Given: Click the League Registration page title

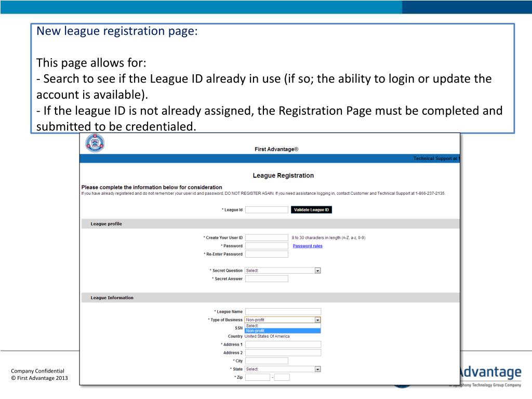Looking at the screenshot, I should tap(283, 176).
